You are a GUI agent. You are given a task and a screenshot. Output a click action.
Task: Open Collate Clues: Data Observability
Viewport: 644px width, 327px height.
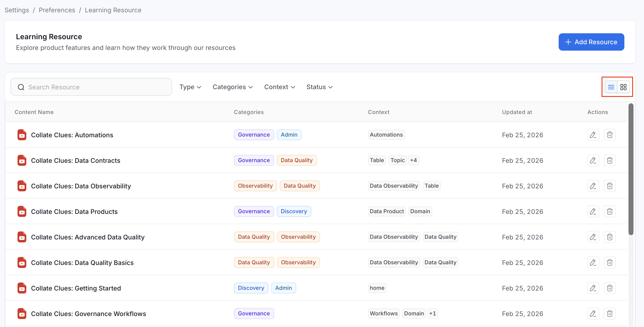[81, 186]
